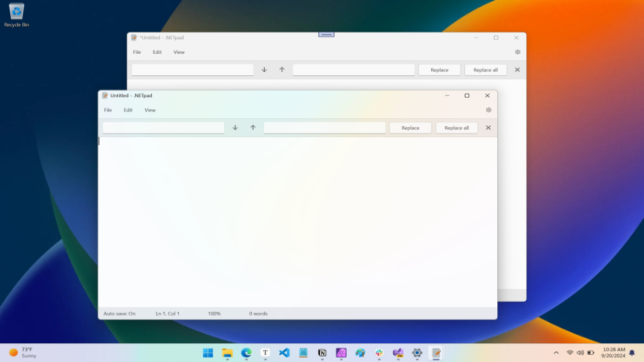Open Notion from the taskbar
The width and height of the screenshot is (644, 362).
click(x=322, y=353)
